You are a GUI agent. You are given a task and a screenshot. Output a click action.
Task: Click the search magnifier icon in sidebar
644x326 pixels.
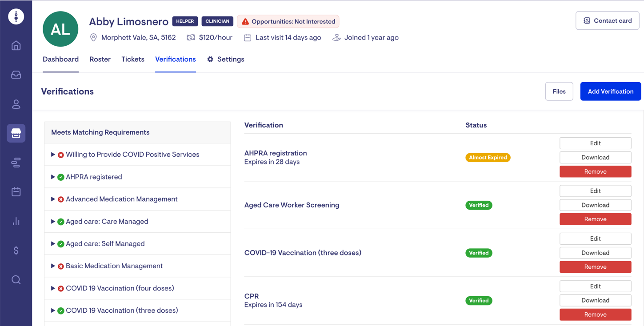tap(16, 280)
